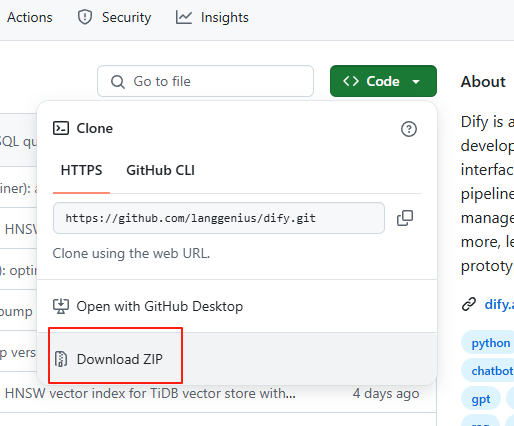Open the Actions repository tab

tap(30, 17)
